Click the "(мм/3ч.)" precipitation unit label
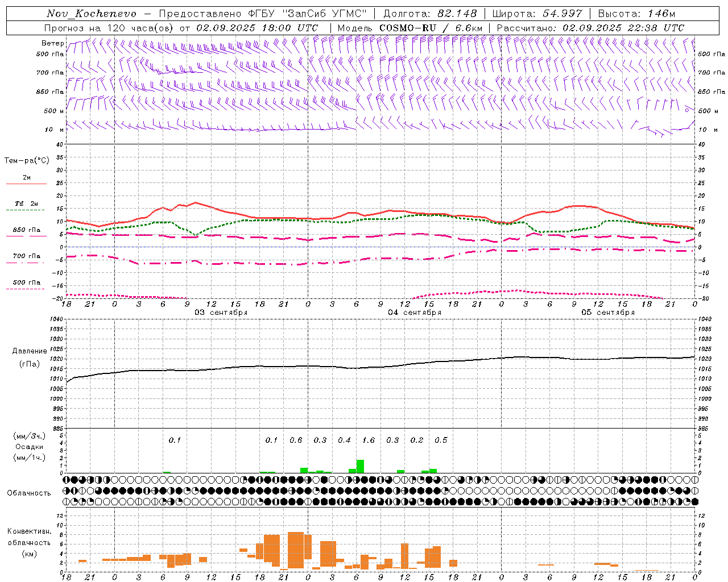 30,436
